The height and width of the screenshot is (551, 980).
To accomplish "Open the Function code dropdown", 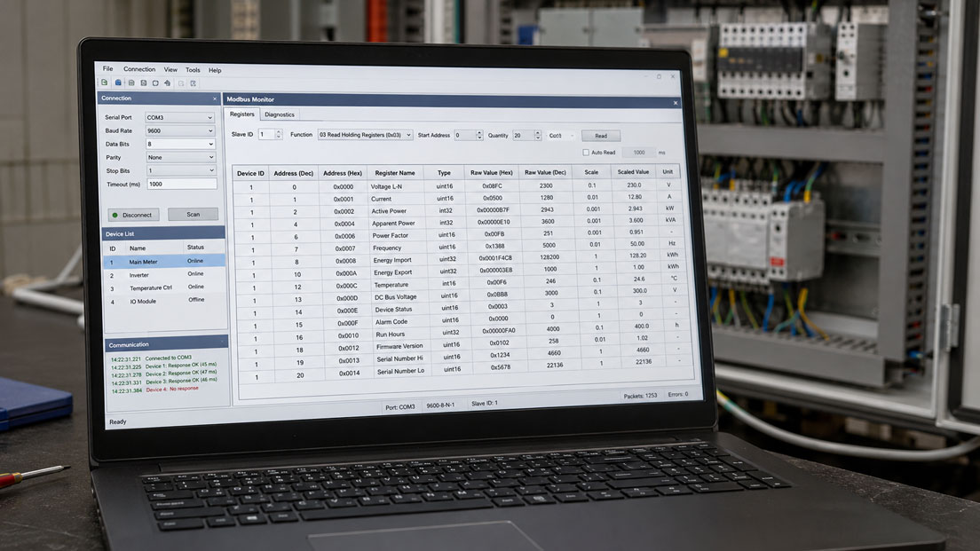I will point(365,135).
